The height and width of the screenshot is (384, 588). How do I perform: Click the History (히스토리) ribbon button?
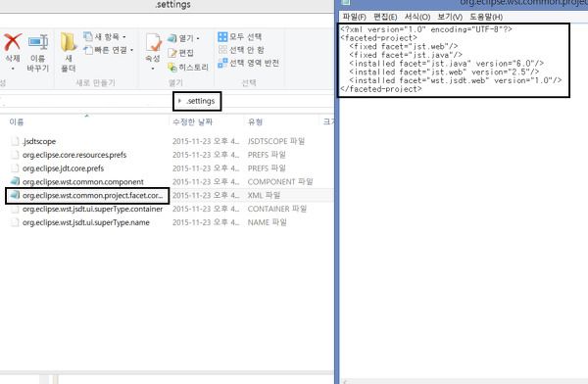click(x=188, y=68)
